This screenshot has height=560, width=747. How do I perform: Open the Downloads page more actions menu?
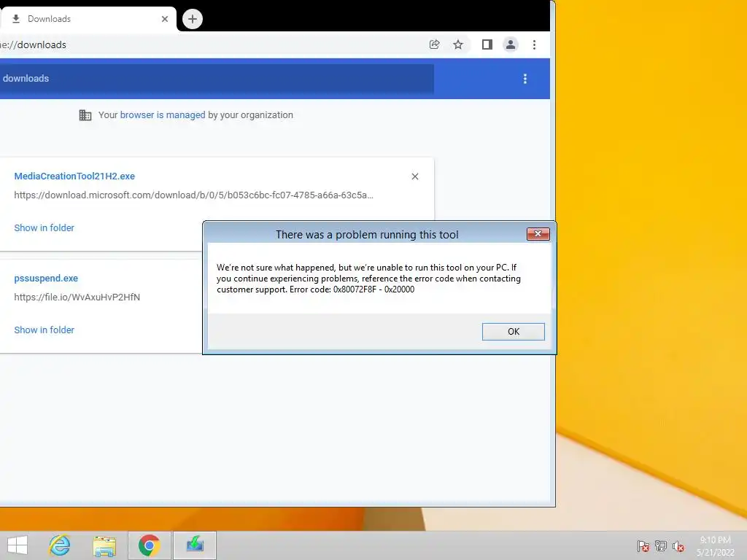coord(525,79)
